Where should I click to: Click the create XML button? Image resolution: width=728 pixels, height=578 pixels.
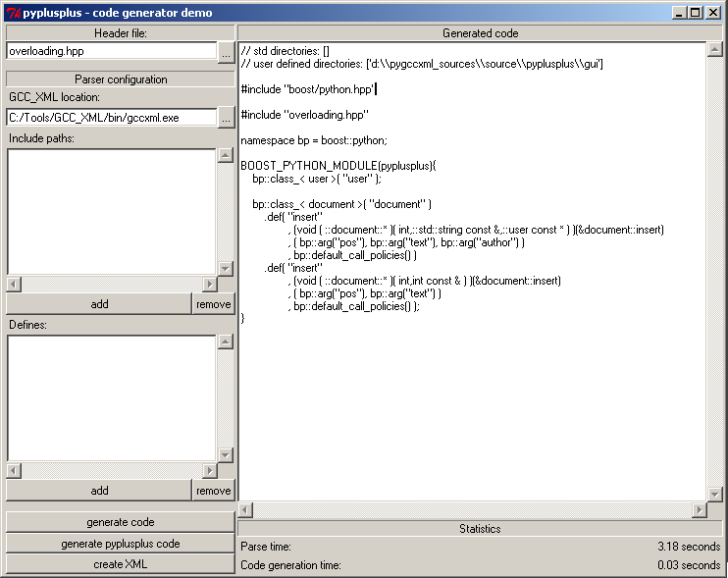point(121,564)
